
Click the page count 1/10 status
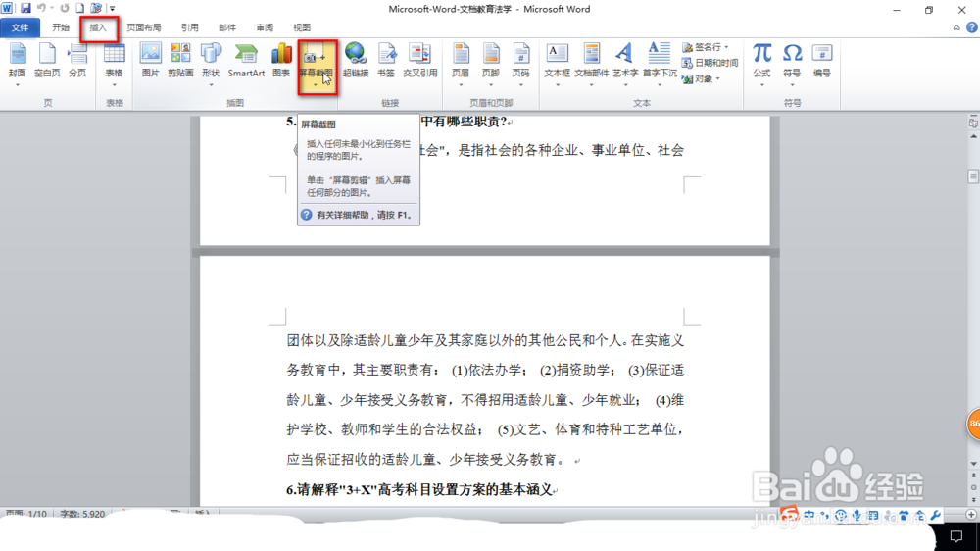pos(26,514)
